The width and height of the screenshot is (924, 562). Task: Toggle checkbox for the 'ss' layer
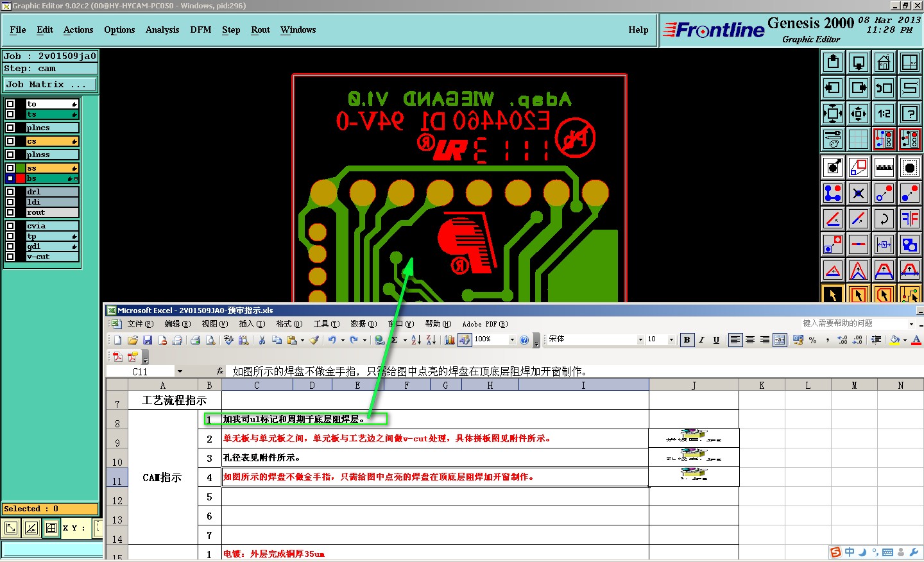pos(10,168)
